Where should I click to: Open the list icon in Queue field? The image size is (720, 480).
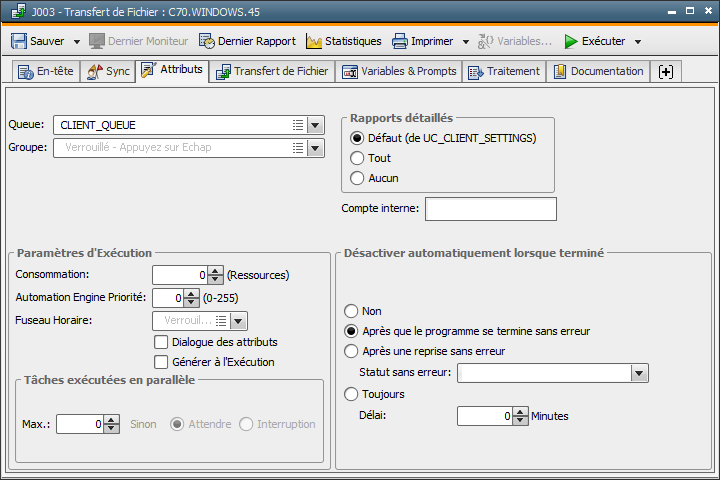[x=298, y=125]
